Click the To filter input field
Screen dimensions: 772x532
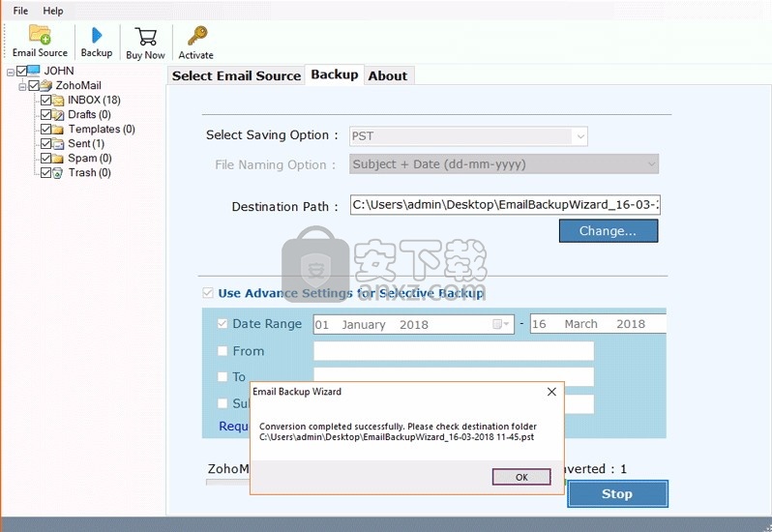coord(454,376)
